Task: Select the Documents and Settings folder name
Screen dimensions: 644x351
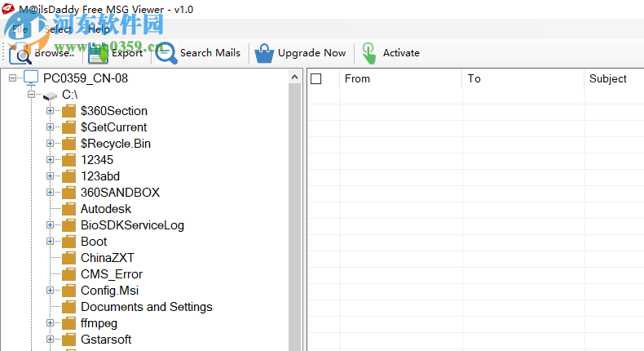Action: [x=147, y=307]
